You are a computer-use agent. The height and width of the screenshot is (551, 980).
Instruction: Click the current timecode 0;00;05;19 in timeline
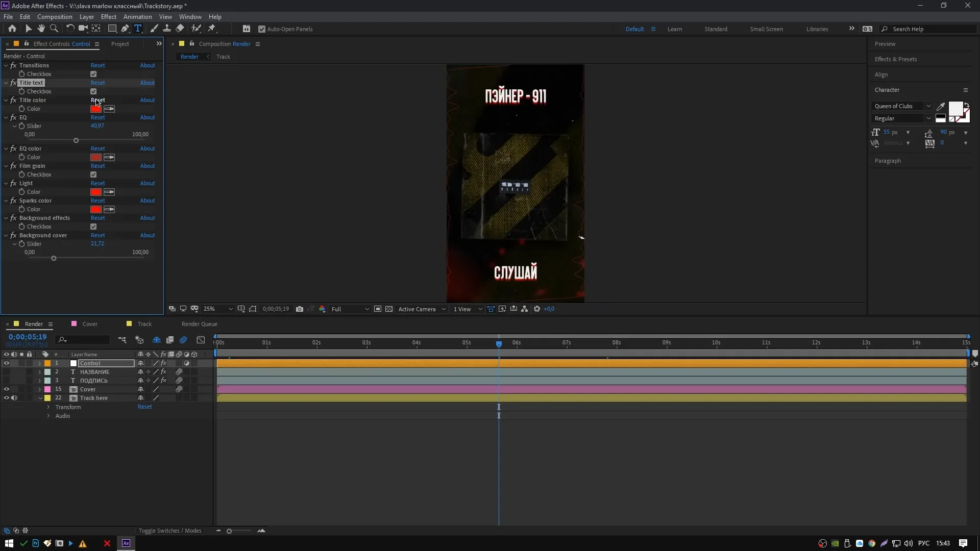(x=28, y=337)
